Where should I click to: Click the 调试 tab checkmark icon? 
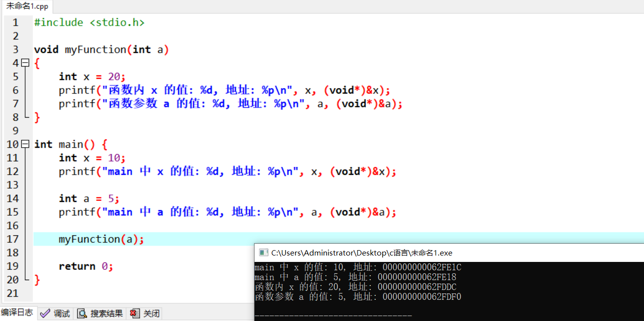click(x=45, y=314)
